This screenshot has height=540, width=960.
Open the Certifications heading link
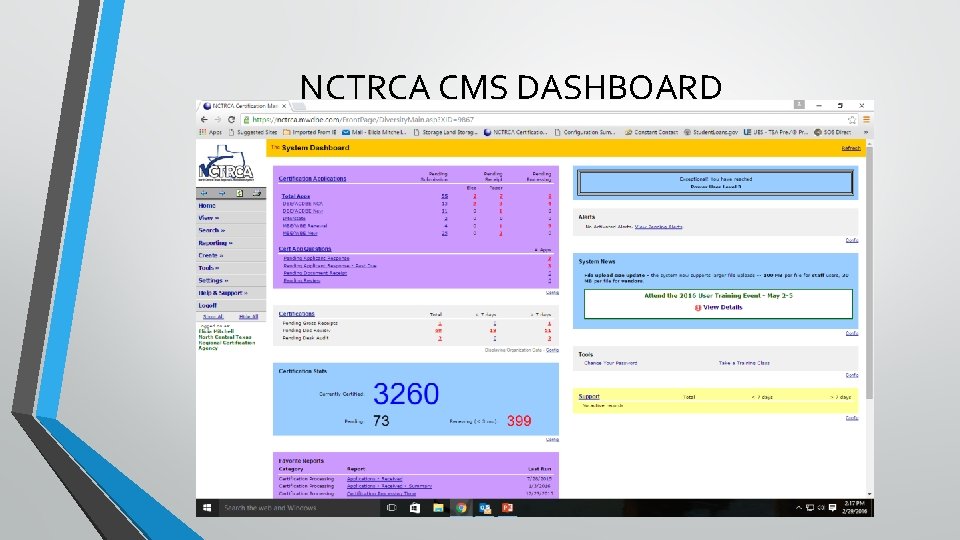(296, 313)
